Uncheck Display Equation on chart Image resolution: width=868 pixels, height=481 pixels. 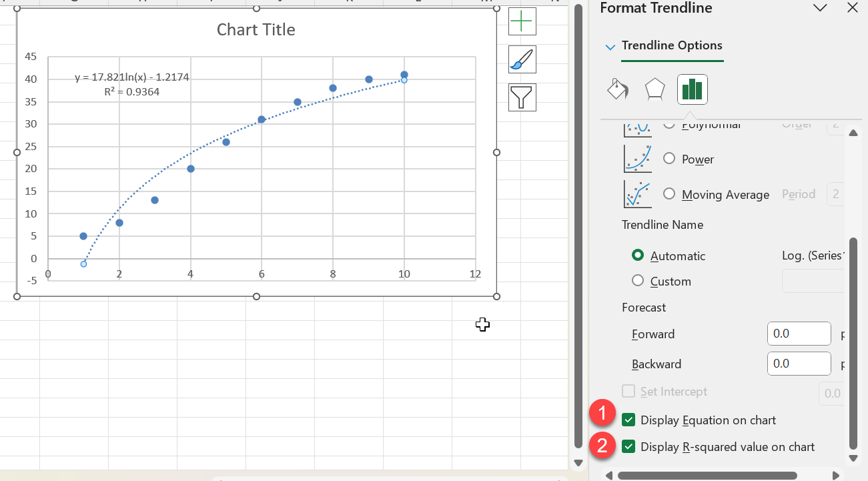(628, 420)
